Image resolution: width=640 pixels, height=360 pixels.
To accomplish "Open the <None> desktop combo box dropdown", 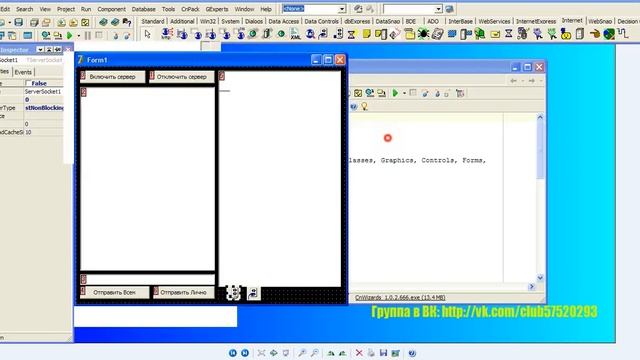I will 342,9.
